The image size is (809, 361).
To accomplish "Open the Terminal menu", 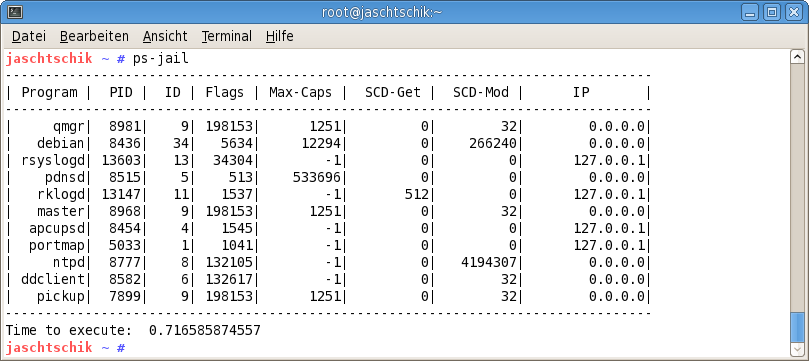I will pyautogui.click(x=226, y=37).
